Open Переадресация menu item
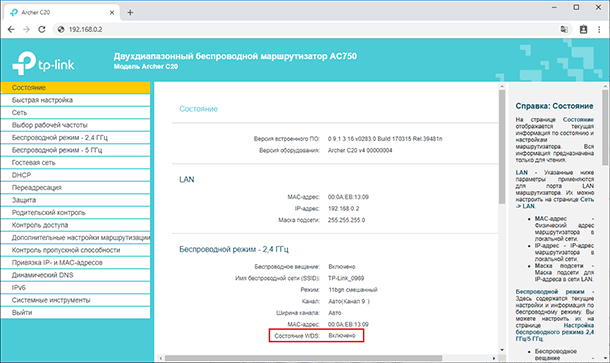 pos(75,188)
